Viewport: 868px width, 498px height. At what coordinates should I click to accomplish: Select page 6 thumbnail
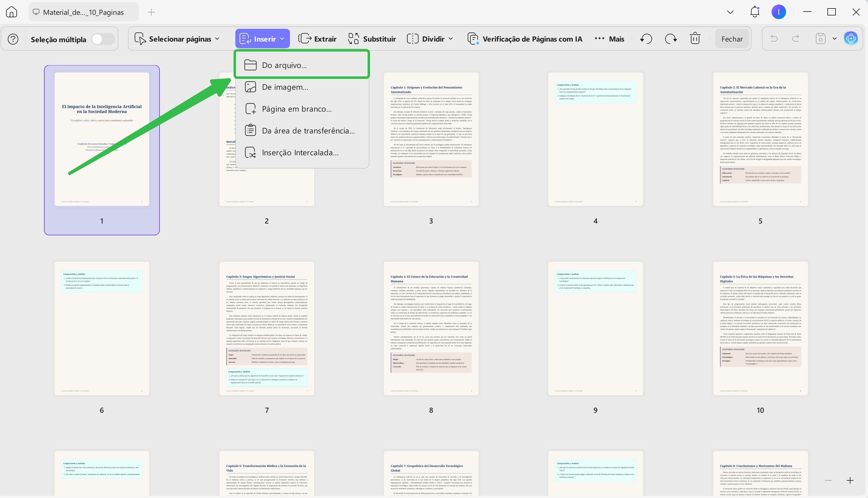tap(102, 328)
